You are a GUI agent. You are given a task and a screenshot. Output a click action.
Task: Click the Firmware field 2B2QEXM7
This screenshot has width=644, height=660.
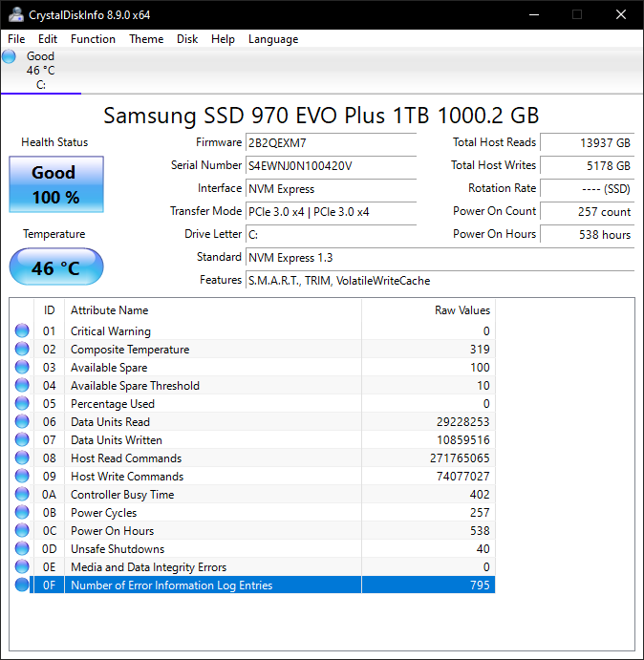pyautogui.click(x=331, y=143)
